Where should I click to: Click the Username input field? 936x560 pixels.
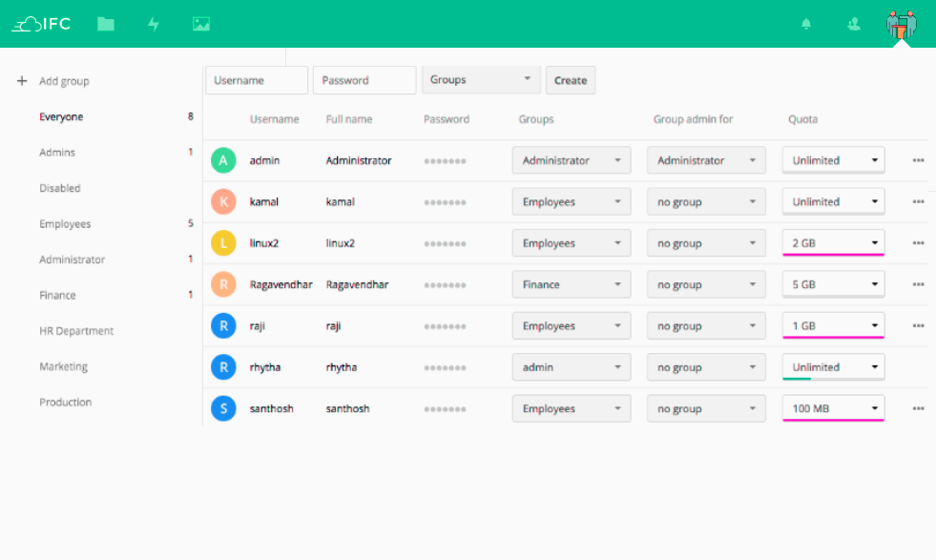(x=257, y=80)
